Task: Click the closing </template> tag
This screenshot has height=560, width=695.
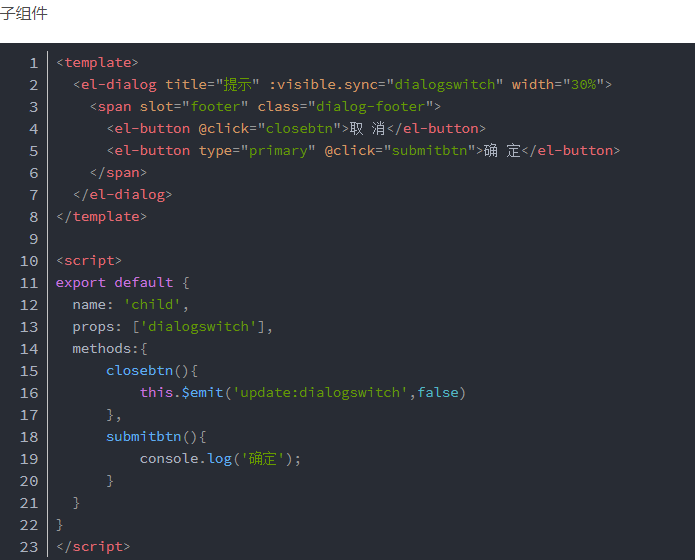Action: coord(102,216)
